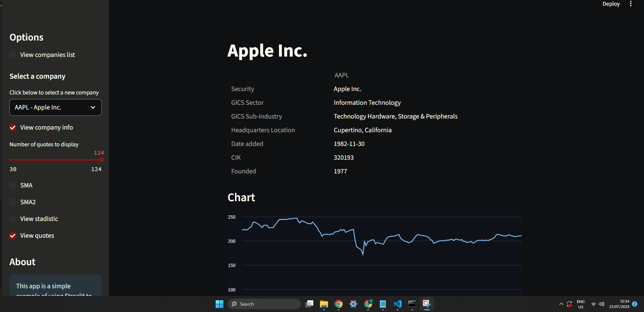Tick the View stadistic checkbox
The image size is (644, 312).
[13, 219]
